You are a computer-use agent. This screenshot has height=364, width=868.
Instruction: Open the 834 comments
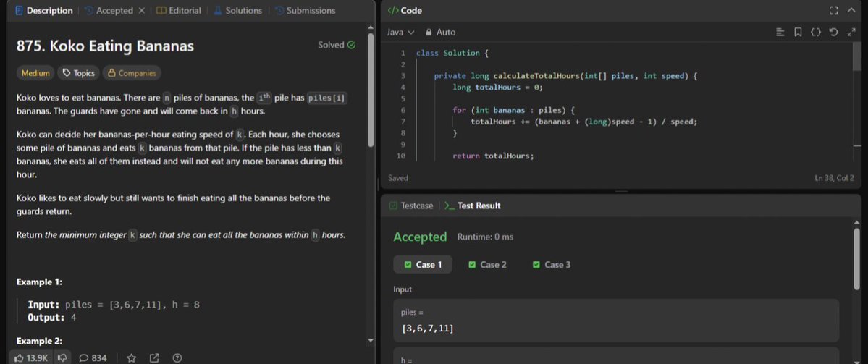click(93, 358)
